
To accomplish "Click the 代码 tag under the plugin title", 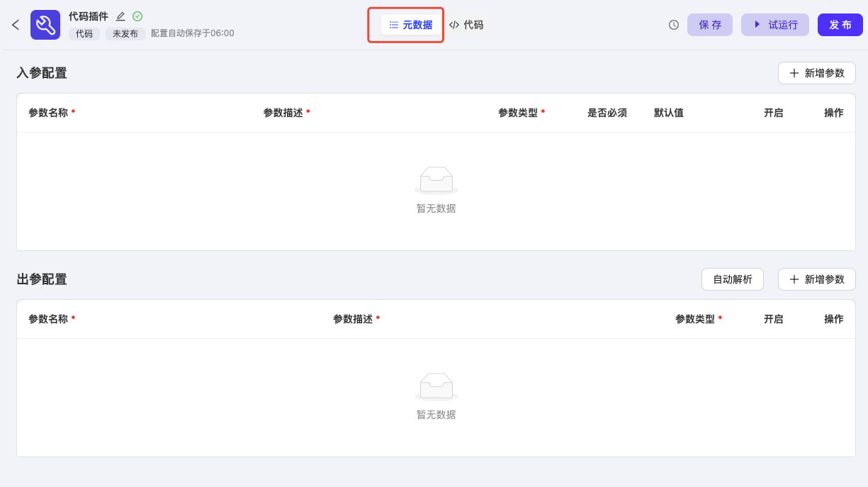I will pos(84,33).
